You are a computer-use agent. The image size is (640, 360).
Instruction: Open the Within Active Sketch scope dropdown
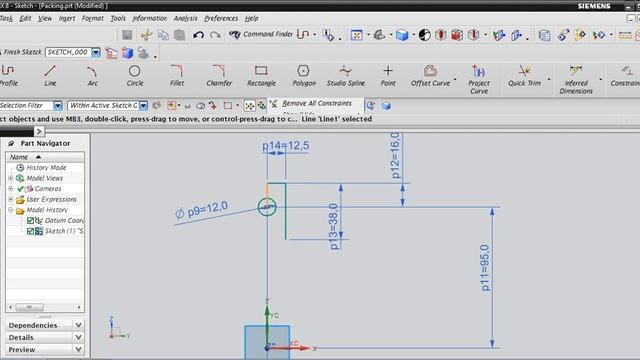point(143,106)
